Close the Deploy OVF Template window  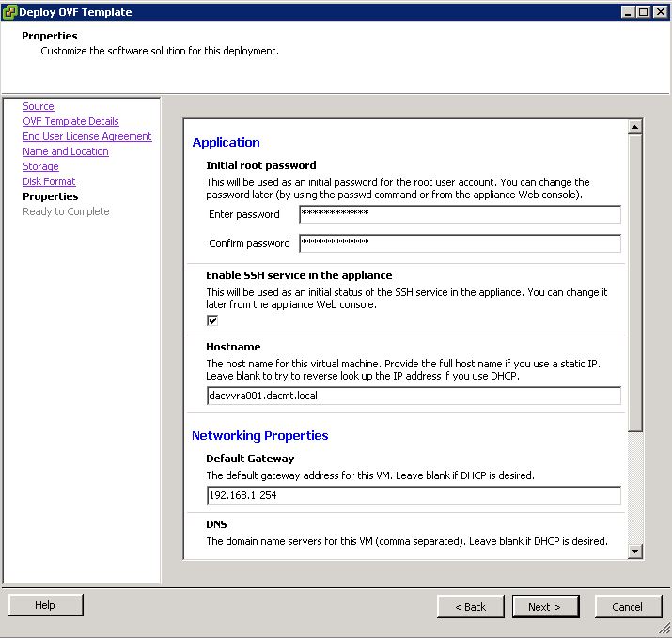click(660, 12)
